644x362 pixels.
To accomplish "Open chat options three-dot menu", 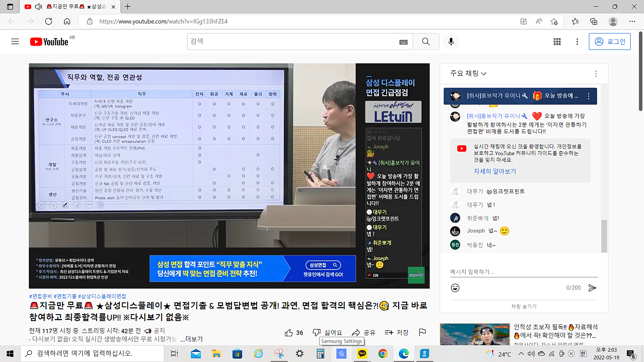I will (x=596, y=74).
